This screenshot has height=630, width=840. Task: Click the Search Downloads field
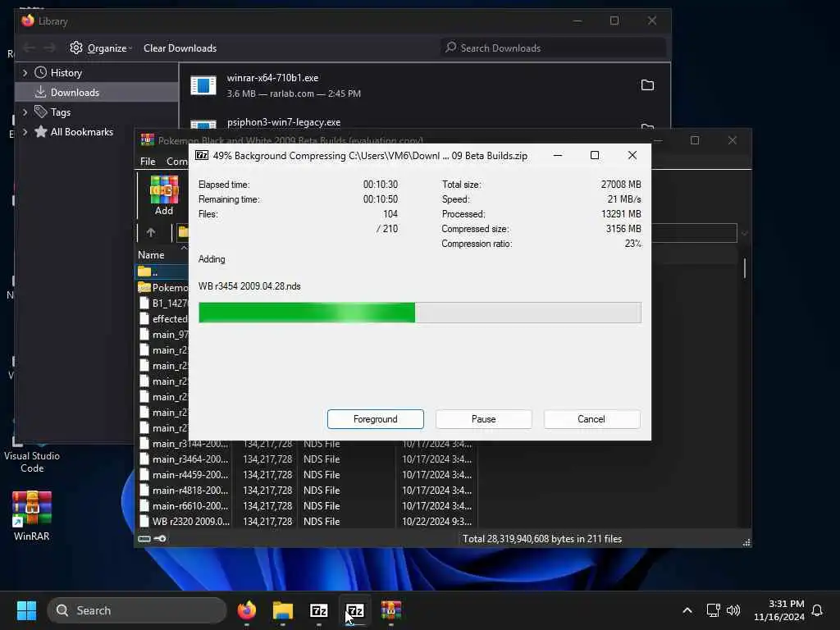(x=553, y=48)
